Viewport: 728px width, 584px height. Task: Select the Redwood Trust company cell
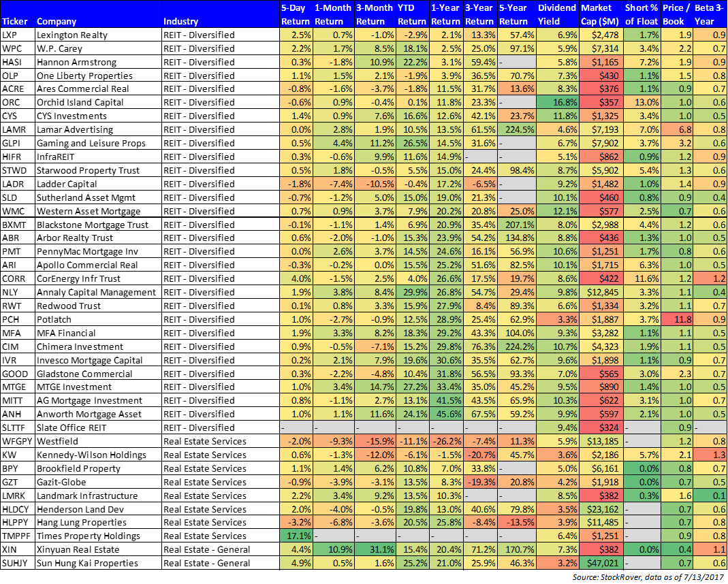tap(98, 306)
